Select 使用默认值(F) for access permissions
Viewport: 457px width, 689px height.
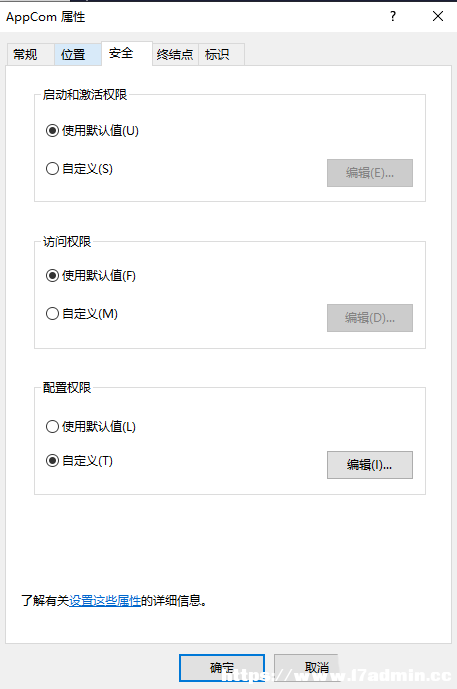click(x=91, y=276)
